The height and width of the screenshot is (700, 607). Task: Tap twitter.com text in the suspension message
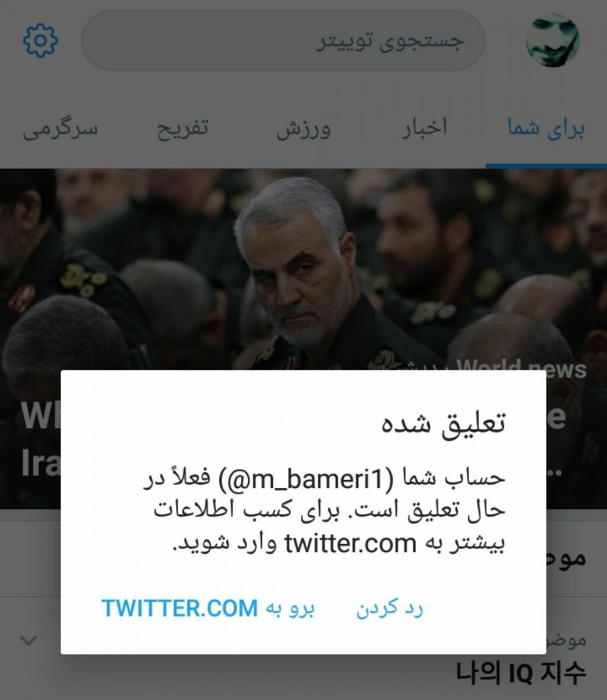pyautogui.click(x=350, y=544)
